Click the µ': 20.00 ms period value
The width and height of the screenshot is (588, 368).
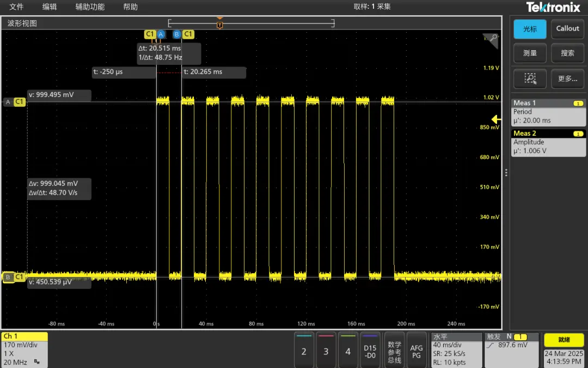point(532,120)
